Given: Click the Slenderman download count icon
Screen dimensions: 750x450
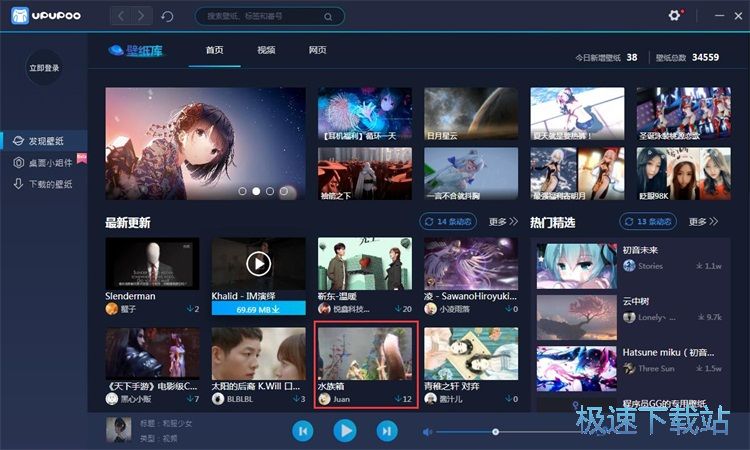Looking at the screenshot, I should [190, 309].
